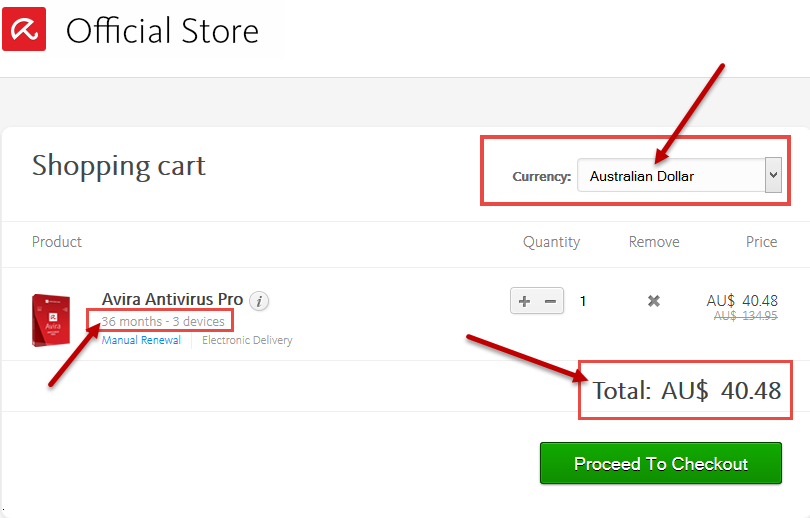Viewport: 810px width, 518px height.
Task: Click the Avira Antivirus Pro product name
Action: tap(172, 300)
